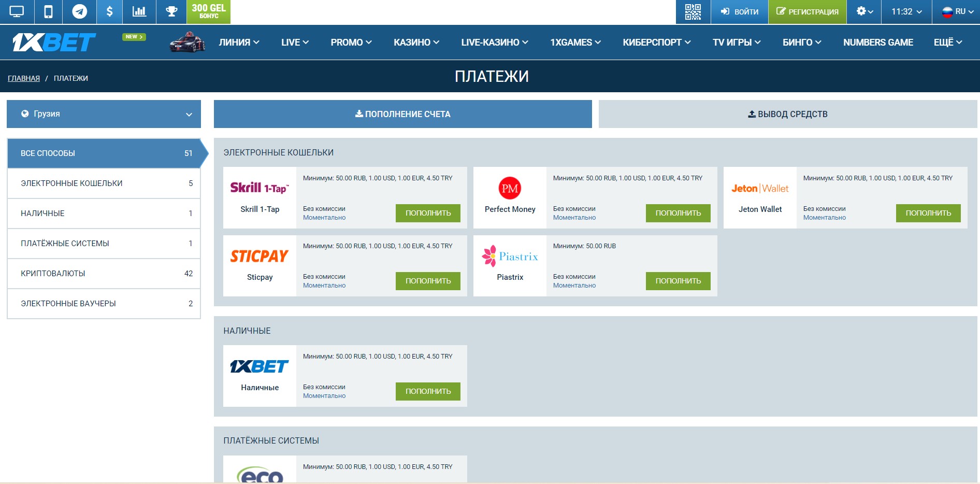980x484 pixels.
Task: Click the 1XBET logo
Action: click(54, 42)
